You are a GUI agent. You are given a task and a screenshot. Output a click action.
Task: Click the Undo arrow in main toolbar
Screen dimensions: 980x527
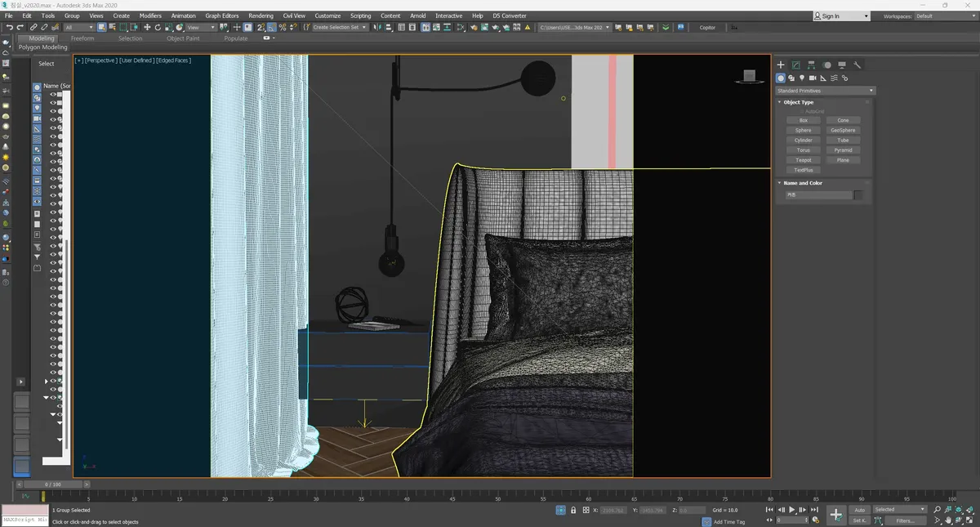[9, 28]
